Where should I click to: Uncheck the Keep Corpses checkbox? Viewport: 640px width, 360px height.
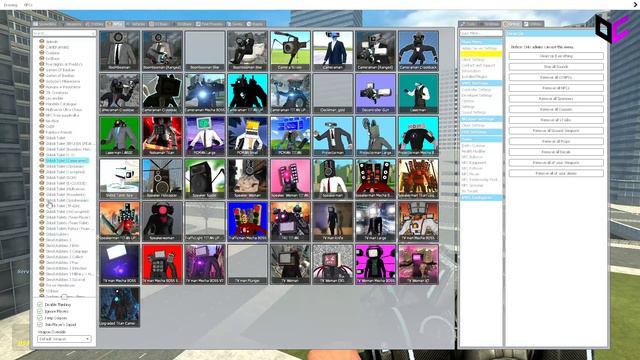40,318
